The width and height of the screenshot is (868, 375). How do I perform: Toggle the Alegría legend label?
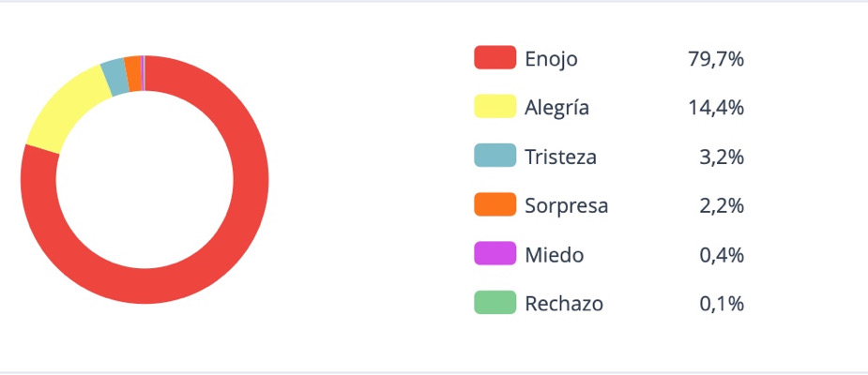[557, 107]
